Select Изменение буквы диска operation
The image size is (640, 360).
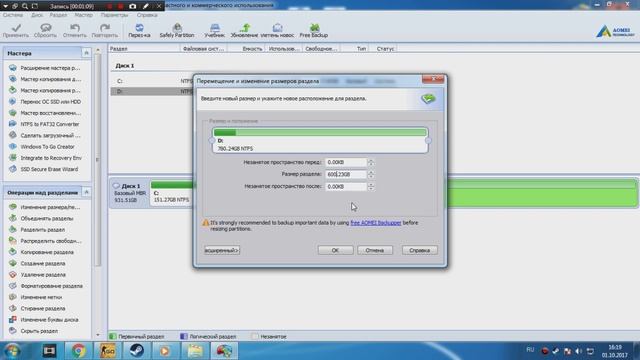pos(44,320)
